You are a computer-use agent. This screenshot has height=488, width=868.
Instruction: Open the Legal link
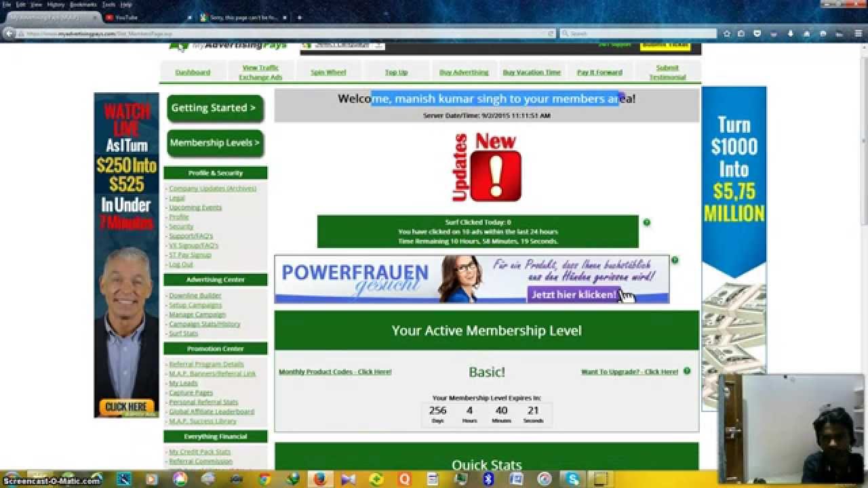click(176, 198)
